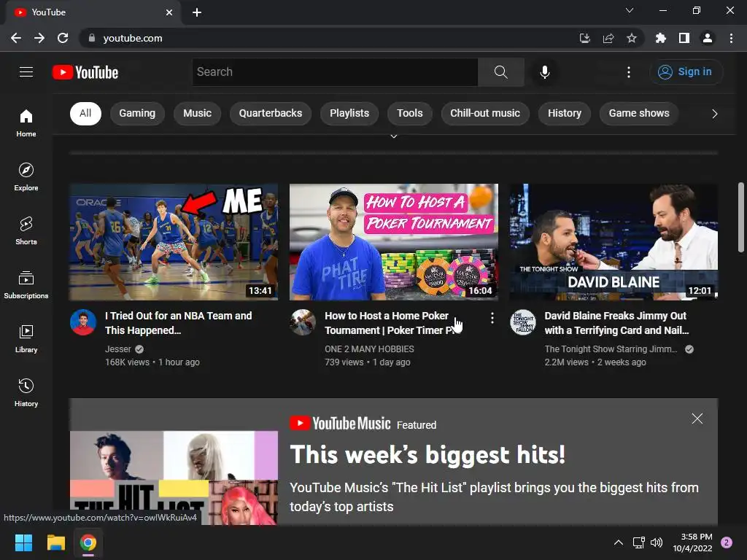
Task: Select the Gaming filter chip
Action: click(137, 113)
